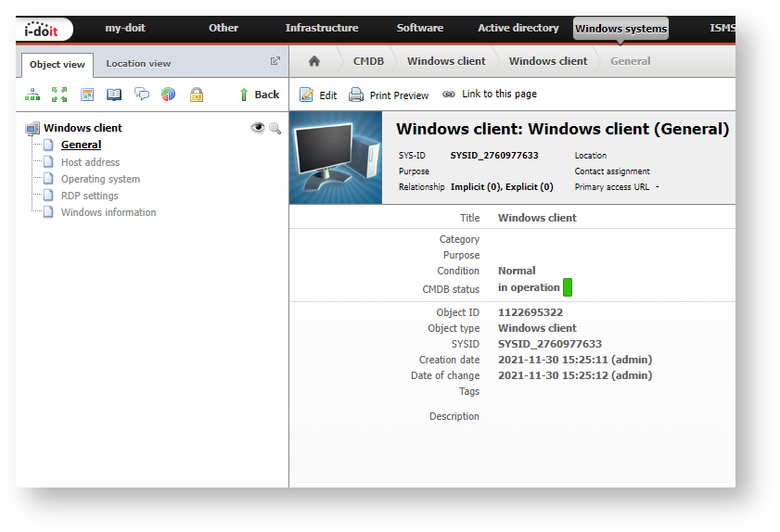Image resolution: width=780 pixels, height=532 pixels.
Task: Open the Other menu
Action: coord(224,28)
